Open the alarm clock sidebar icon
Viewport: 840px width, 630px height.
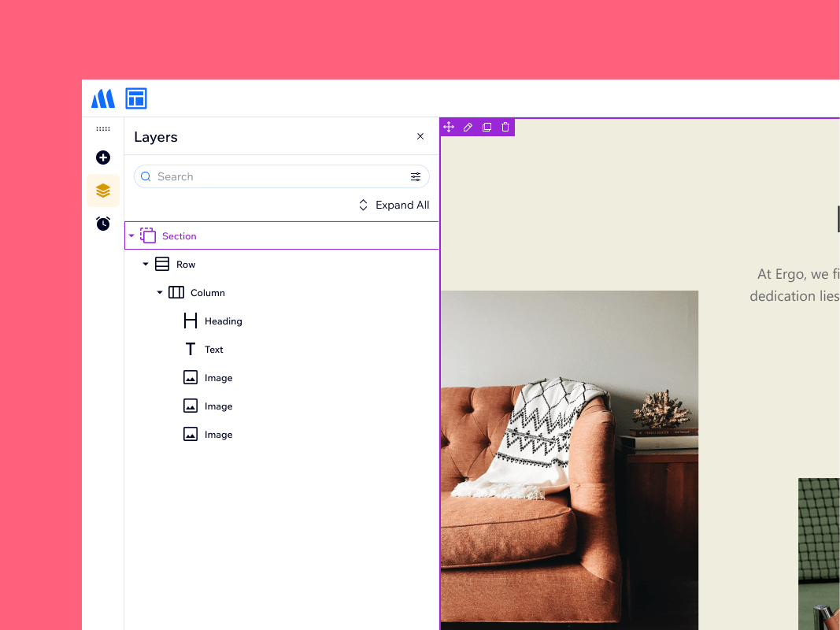click(103, 224)
